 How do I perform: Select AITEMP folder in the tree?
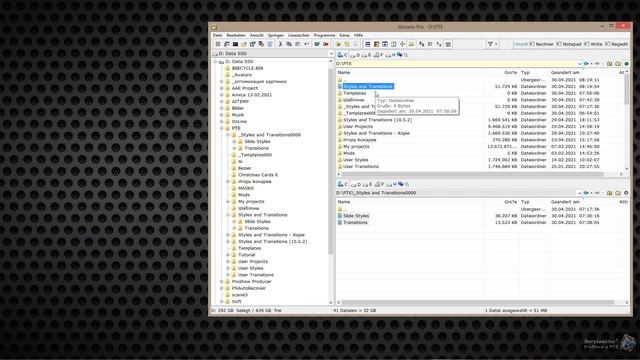[x=240, y=101]
